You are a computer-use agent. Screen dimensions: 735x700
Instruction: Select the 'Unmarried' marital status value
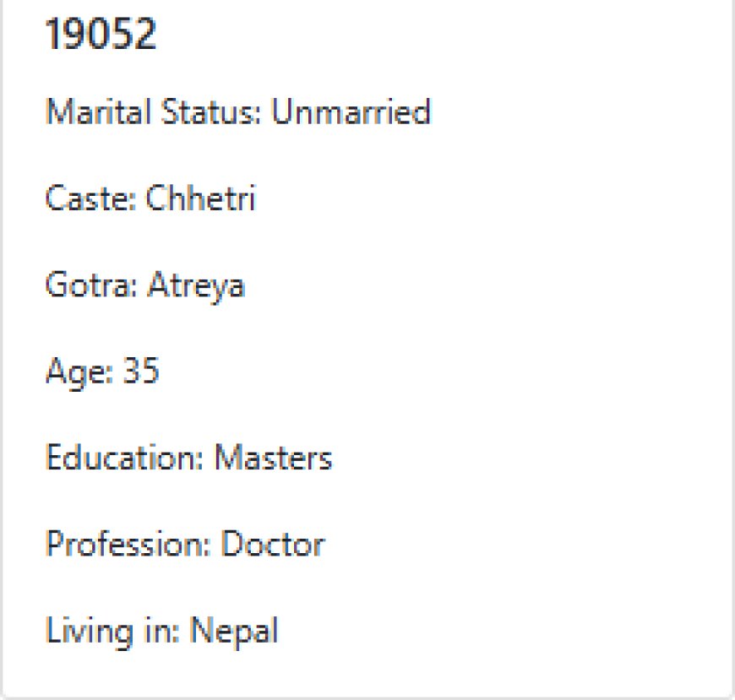tap(351, 112)
